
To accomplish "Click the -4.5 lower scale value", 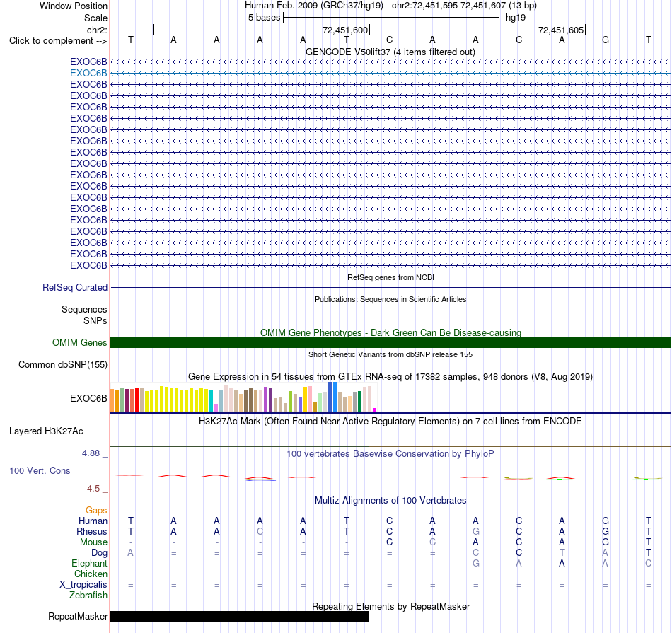I will click(x=92, y=489).
